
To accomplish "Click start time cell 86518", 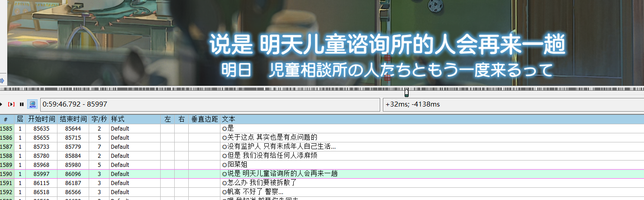I will 42,192.
